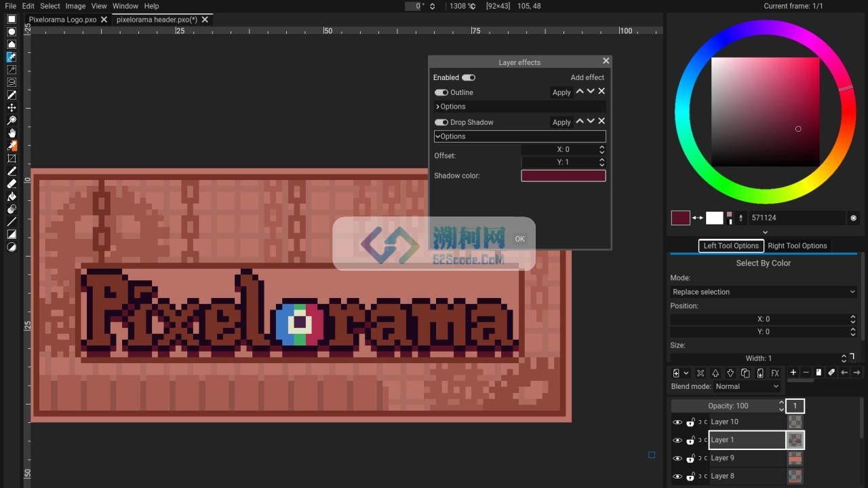This screenshot has width=868, height=488.
Task: Toggle the lock on Layer 10
Action: 690,422
